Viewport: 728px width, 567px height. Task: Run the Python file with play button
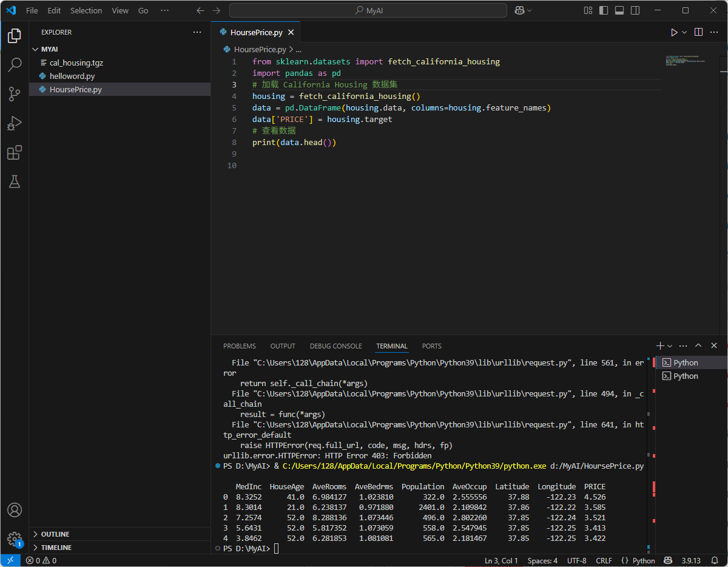coord(673,32)
